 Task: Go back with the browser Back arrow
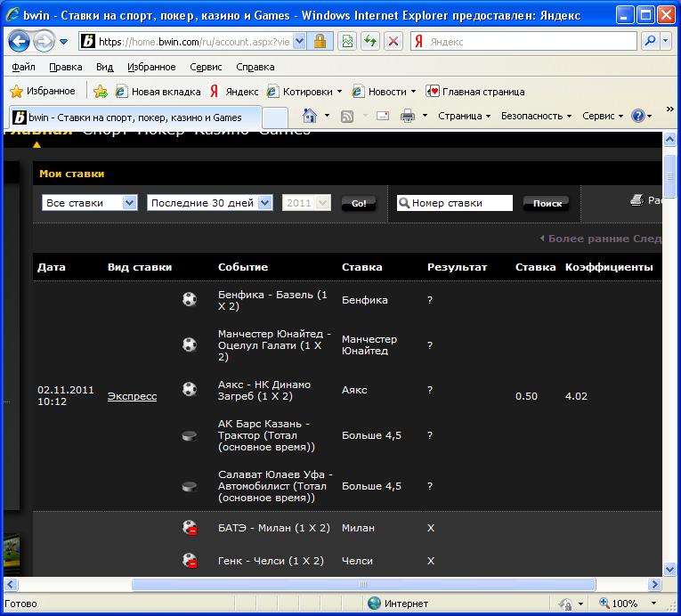19,42
